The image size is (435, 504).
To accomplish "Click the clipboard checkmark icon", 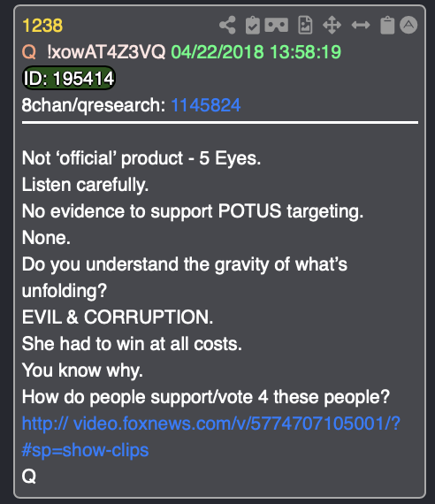I will (253, 25).
